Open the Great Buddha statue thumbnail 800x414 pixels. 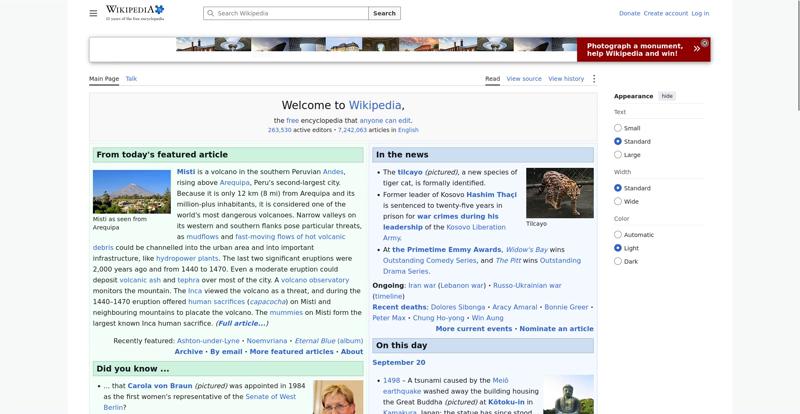[x=568, y=395]
